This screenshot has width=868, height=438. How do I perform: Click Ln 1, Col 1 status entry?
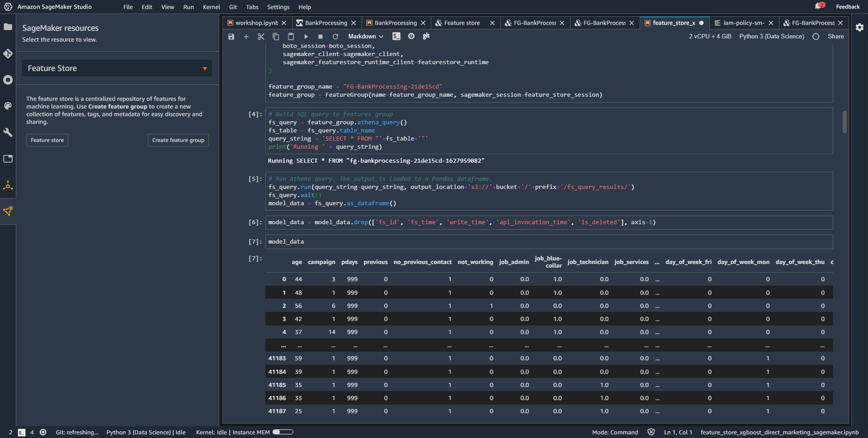(x=678, y=433)
